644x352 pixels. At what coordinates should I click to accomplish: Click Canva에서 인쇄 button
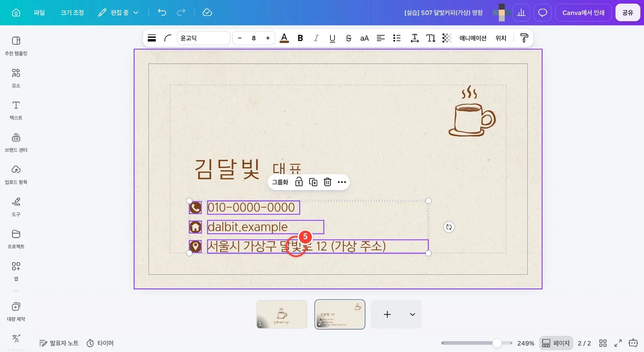click(x=583, y=12)
